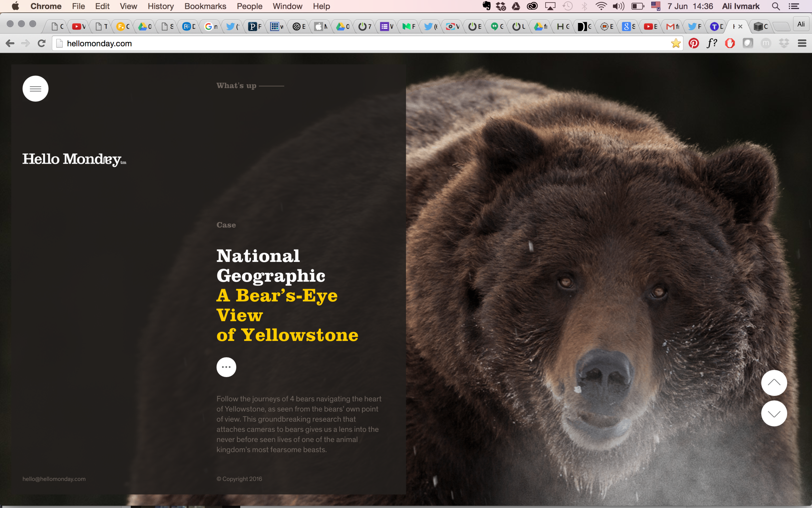Click the AirPlay display menu bar icon
Screen dimensions: 812x508
point(550,6)
